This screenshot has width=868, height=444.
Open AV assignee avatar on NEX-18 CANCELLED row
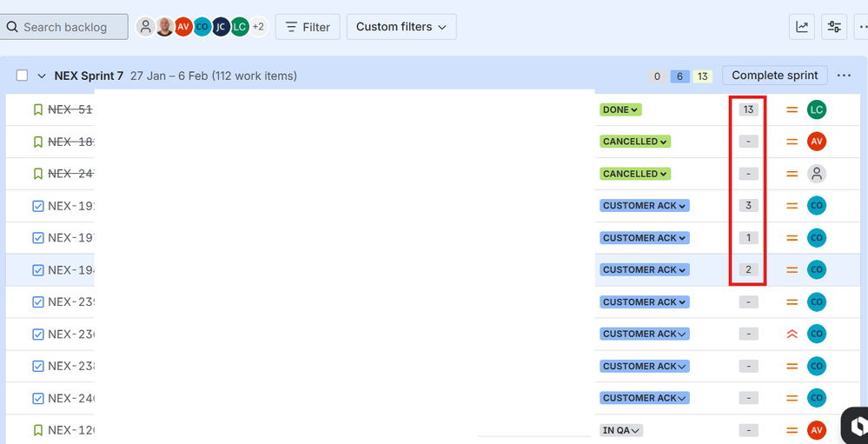[817, 142]
